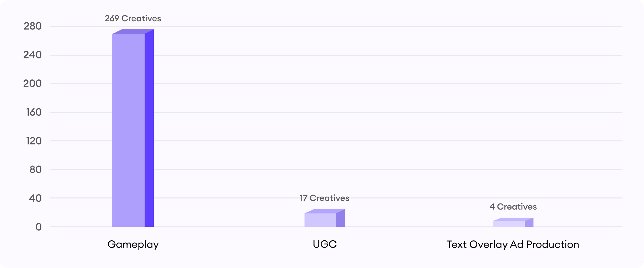Select the 17 Creatives data label
This screenshot has height=268, width=644.
point(324,198)
